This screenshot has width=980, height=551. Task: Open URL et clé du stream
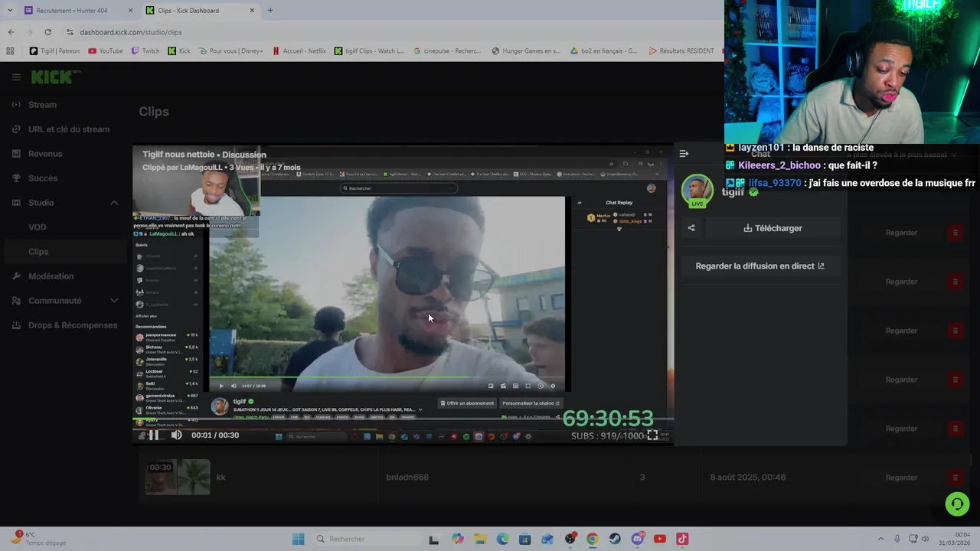69,129
